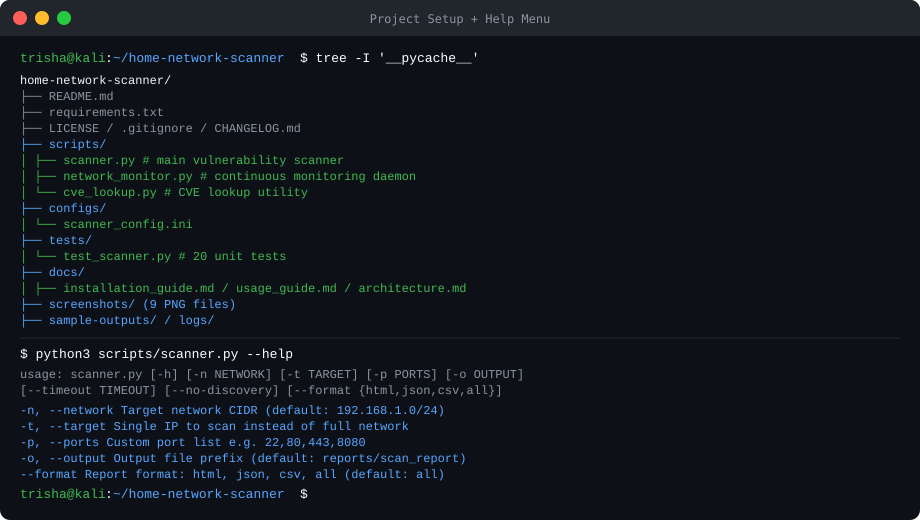
Task: Select the scanner_config.ini file entry
Action: (128, 224)
